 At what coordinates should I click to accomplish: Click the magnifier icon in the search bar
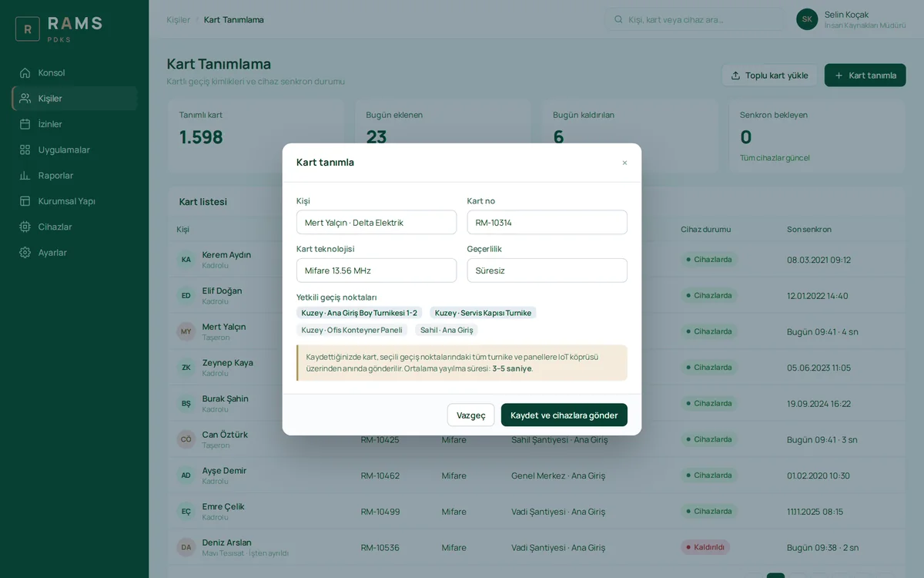tap(618, 19)
